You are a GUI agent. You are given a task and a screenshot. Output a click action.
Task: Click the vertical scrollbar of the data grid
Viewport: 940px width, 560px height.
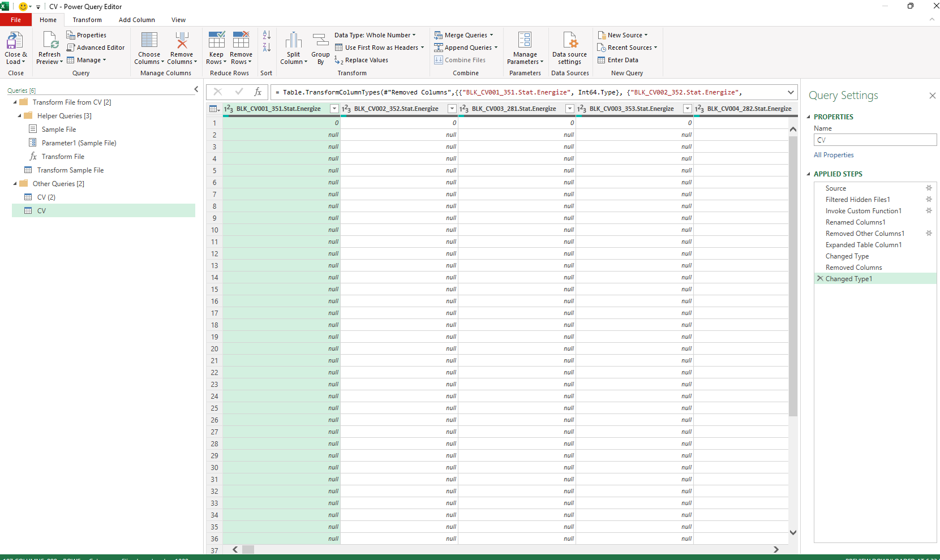pos(793,277)
